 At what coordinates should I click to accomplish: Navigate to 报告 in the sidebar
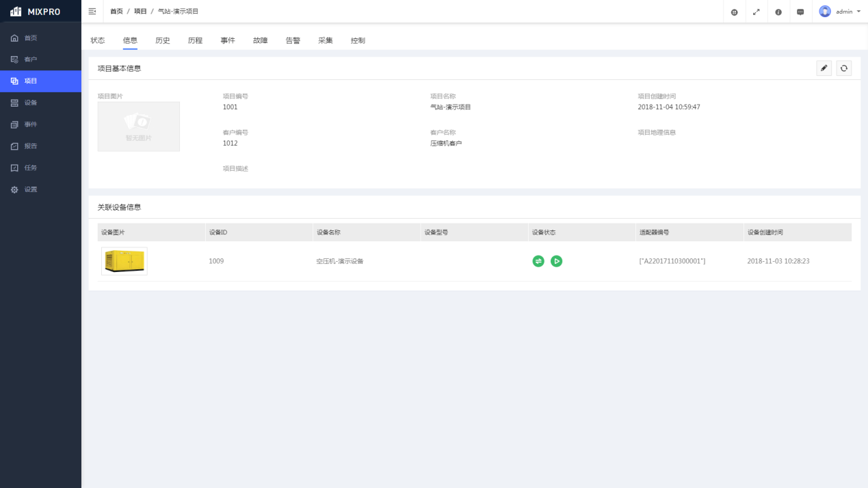(31, 146)
